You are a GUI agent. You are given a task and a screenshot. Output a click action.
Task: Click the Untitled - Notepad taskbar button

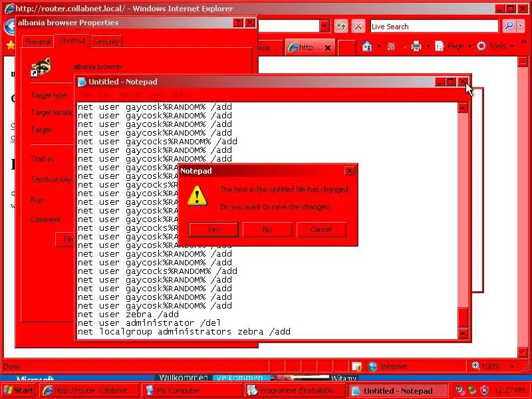click(398, 391)
